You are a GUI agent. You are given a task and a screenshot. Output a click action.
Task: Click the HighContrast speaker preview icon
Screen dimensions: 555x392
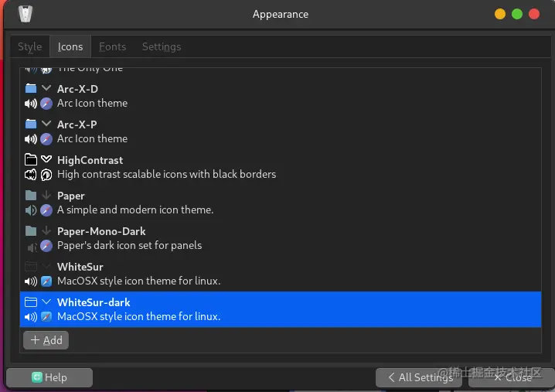(31, 175)
